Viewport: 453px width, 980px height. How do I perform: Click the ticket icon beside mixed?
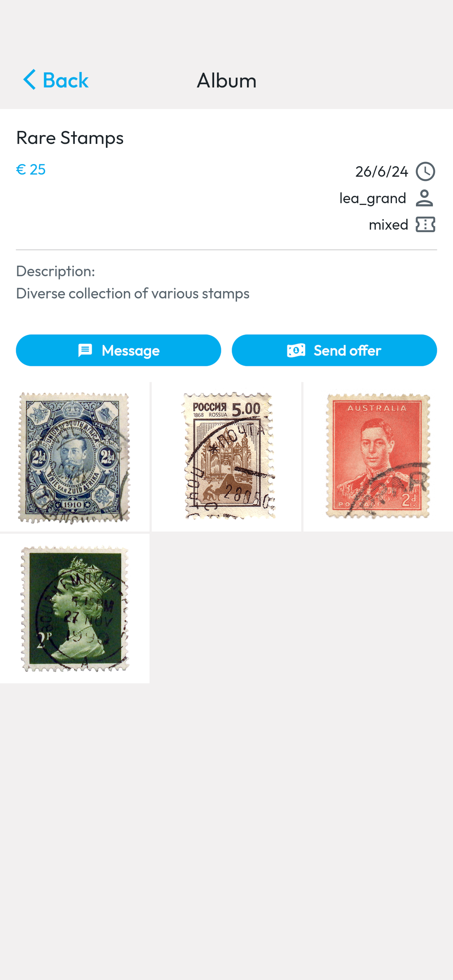pyautogui.click(x=425, y=225)
